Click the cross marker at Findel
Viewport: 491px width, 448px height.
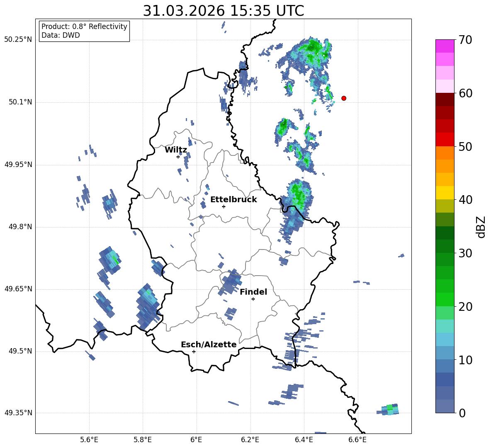253,299
